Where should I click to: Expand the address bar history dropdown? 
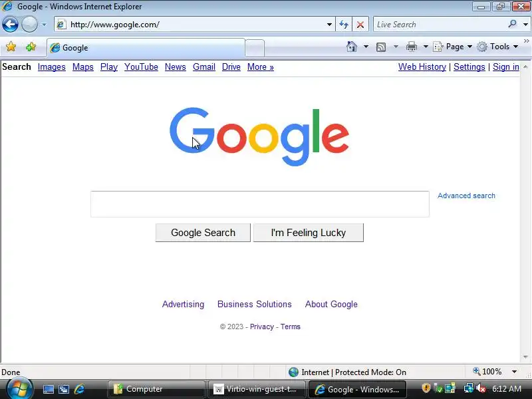coord(329,25)
